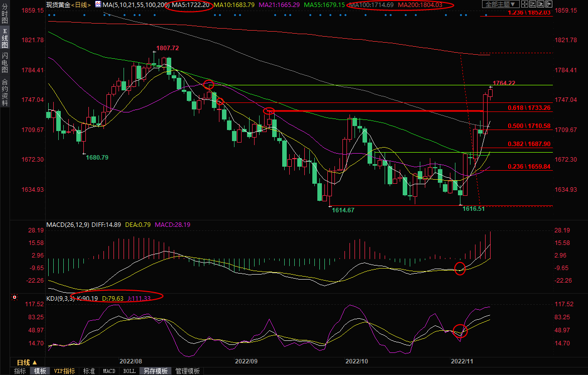This screenshot has height=375, width=588.
Task: Click the <日线> period label in chart title
Action: [x=79, y=5]
